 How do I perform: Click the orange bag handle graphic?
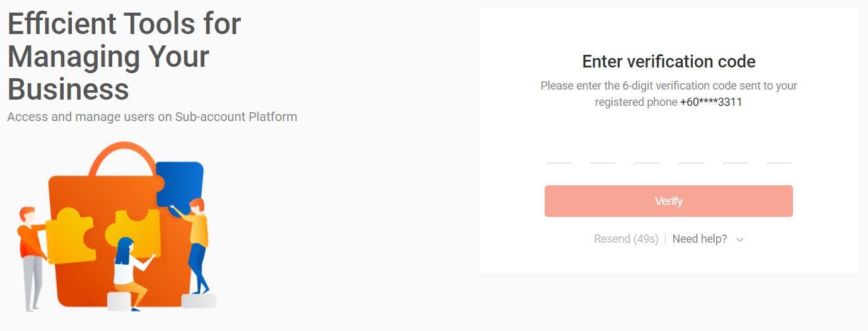(x=122, y=159)
